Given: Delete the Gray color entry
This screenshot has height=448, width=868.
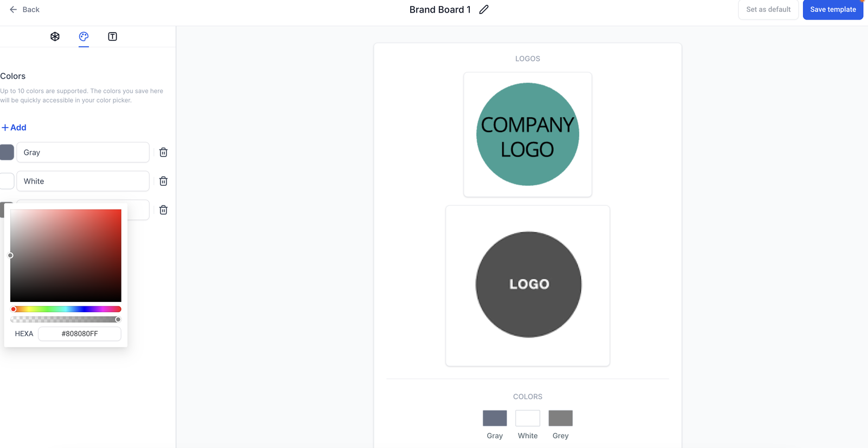Looking at the screenshot, I should click(163, 153).
